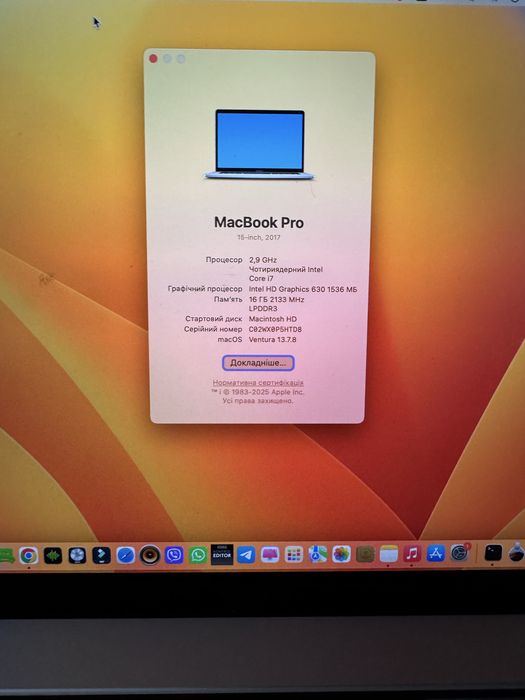The image size is (525, 700).
Task: Open Launchpad grid icon in Dock
Action: (x=294, y=554)
